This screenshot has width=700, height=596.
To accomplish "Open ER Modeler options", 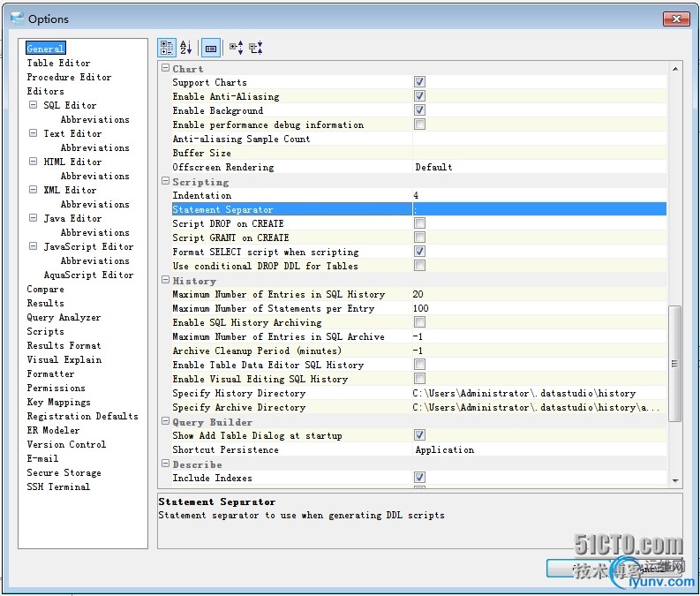I will pos(53,430).
